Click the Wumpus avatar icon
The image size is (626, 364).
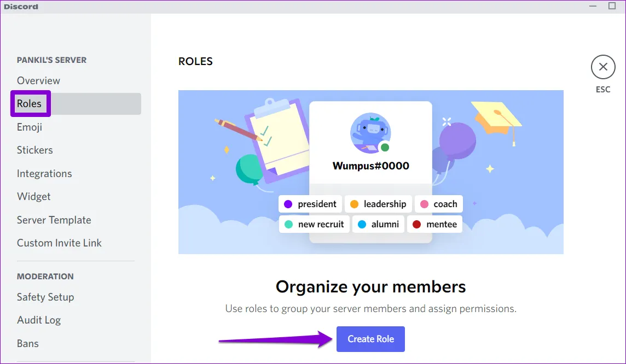370,133
